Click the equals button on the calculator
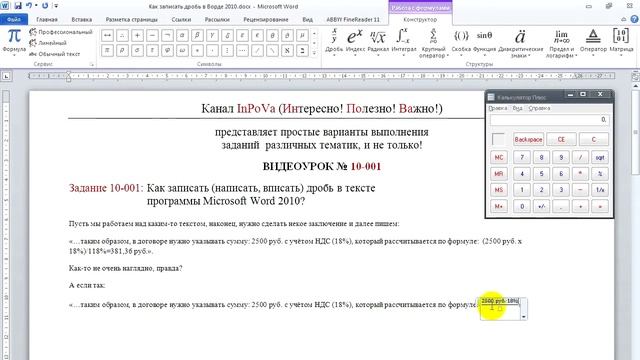This screenshot has width=640, height=360. point(600,206)
